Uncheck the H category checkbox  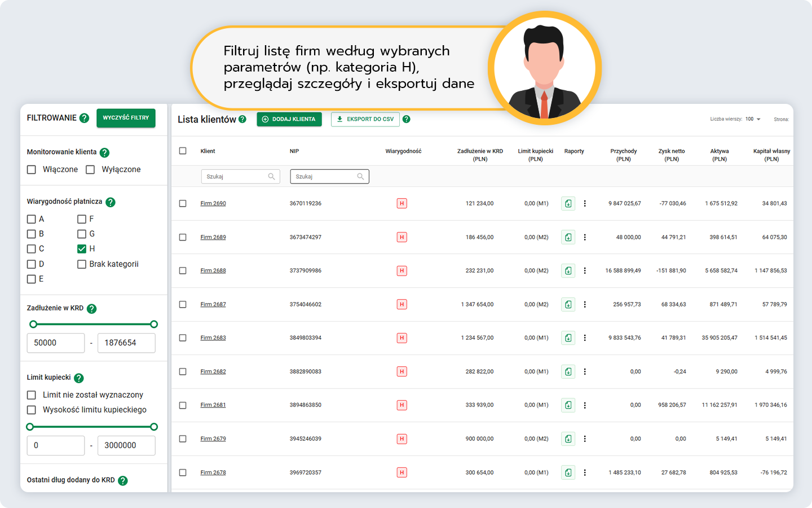pyautogui.click(x=82, y=249)
